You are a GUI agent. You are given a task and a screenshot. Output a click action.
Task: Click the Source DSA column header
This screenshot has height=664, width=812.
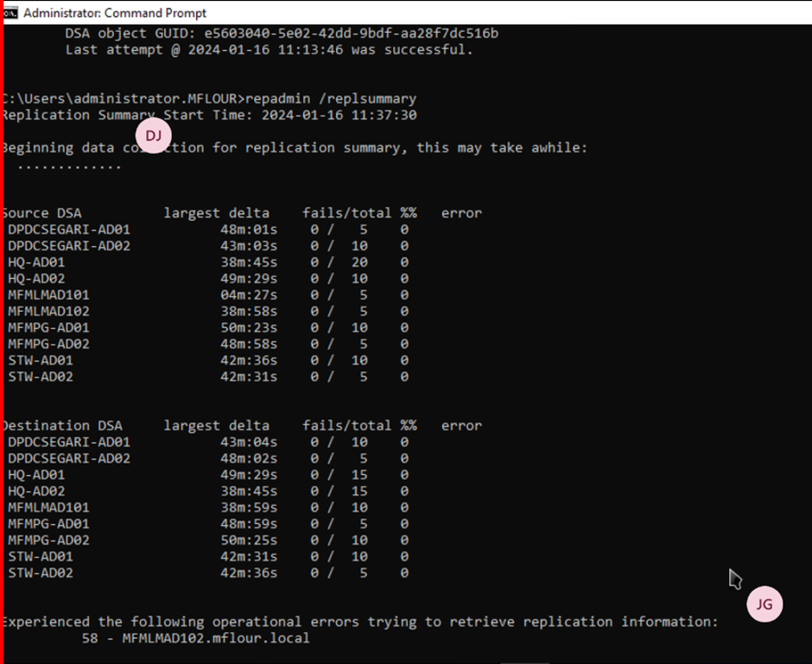click(x=42, y=212)
